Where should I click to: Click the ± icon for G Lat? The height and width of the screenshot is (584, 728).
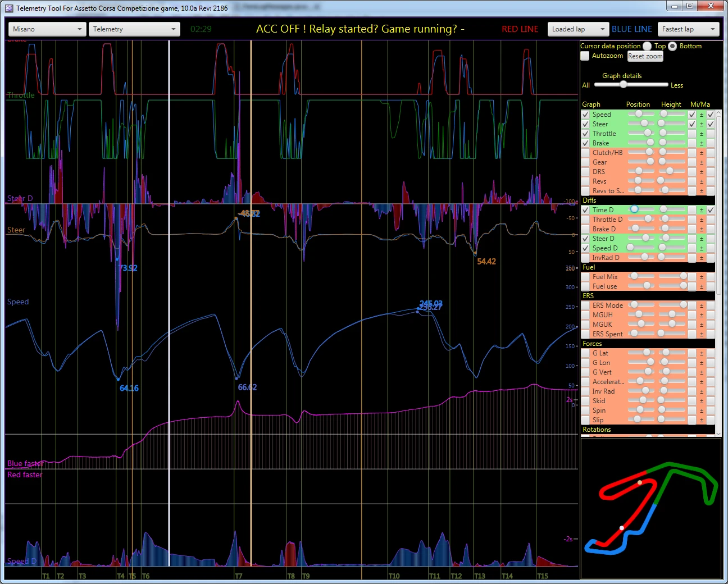pyautogui.click(x=701, y=353)
